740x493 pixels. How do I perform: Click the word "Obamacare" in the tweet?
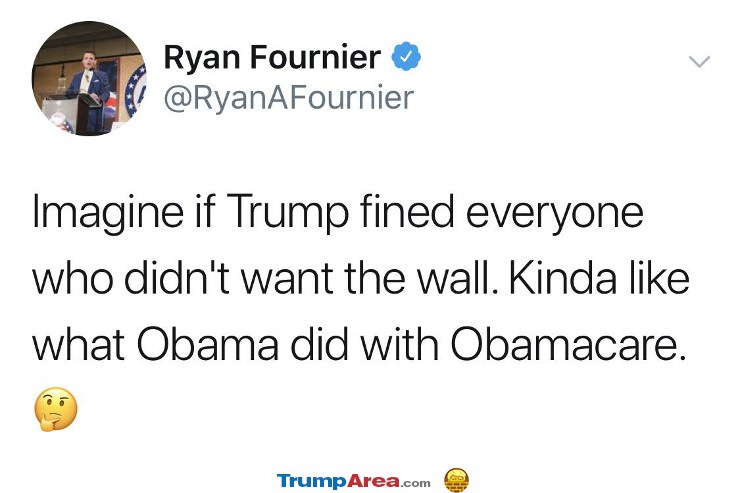point(565,343)
